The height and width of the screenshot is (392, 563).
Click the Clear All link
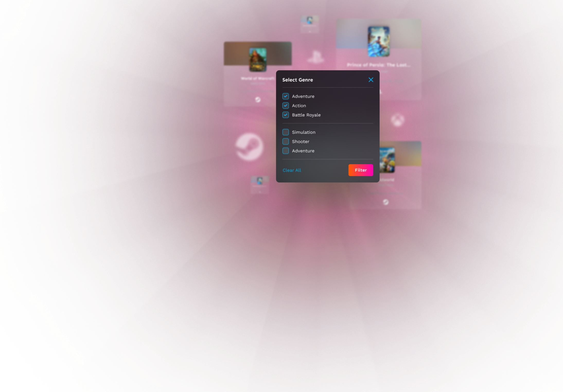pos(292,170)
